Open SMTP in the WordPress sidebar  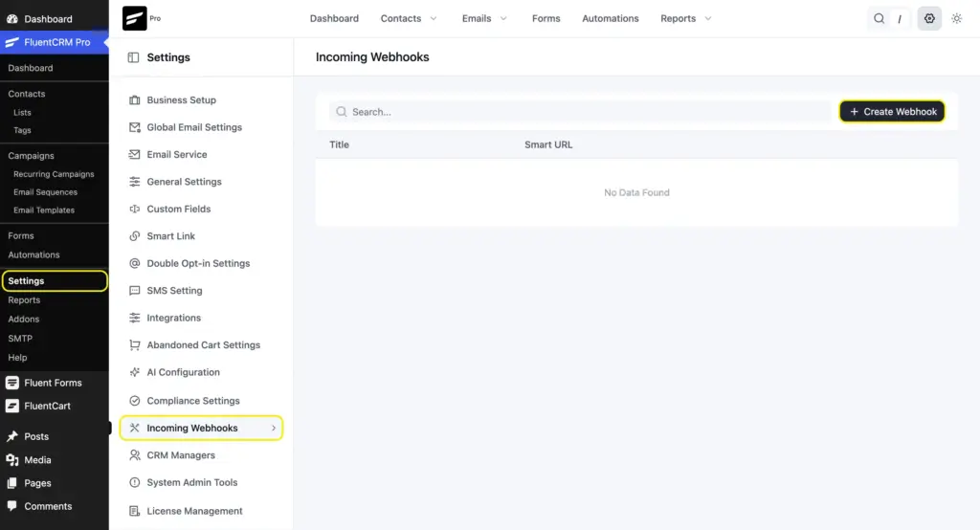20,338
